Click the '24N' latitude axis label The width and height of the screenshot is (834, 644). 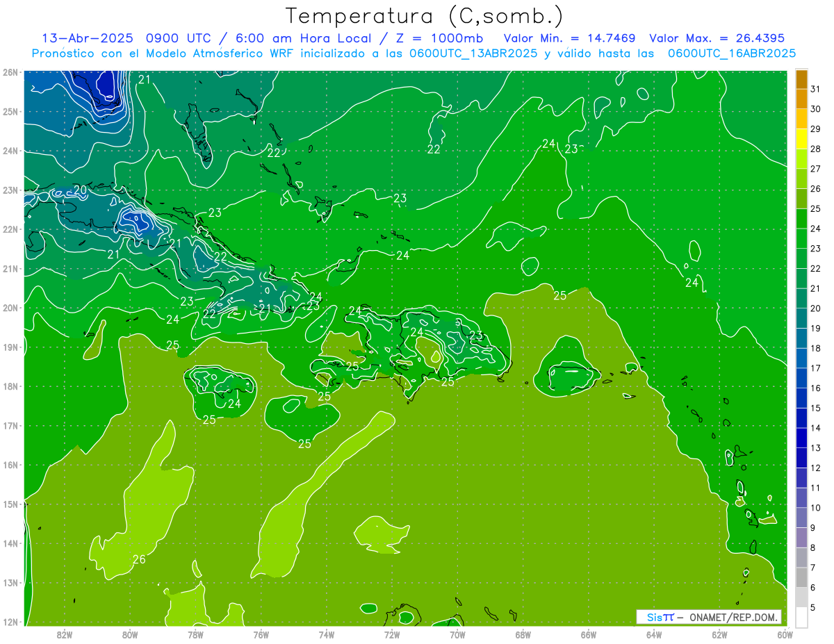click(x=10, y=151)
